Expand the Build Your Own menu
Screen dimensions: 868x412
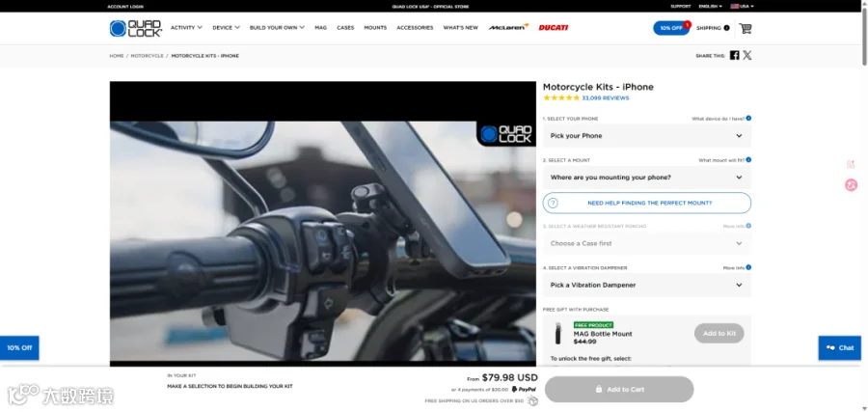coord(277,28)
